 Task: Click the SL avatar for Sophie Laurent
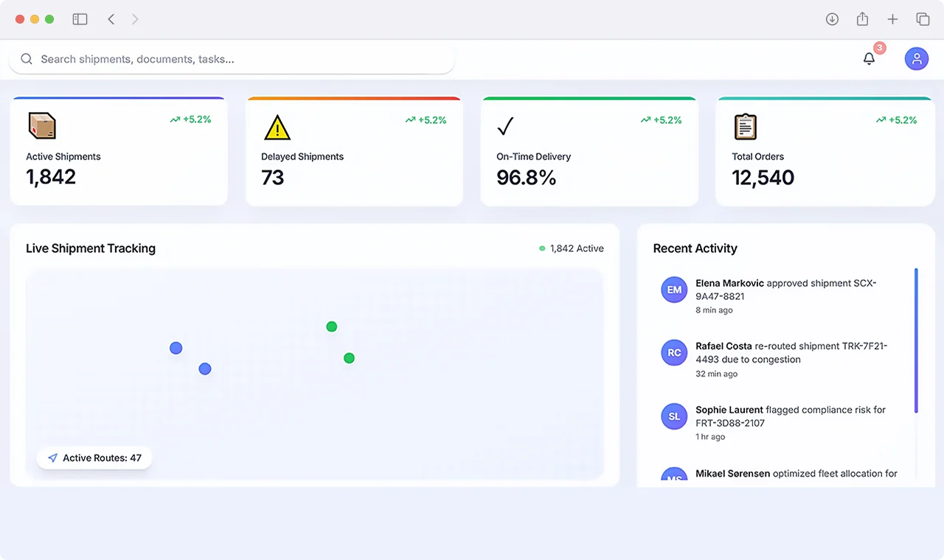pos(674,416)
